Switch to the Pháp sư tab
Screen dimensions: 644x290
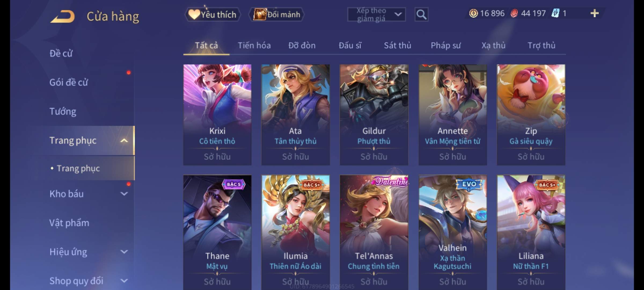tap(446, 45)
